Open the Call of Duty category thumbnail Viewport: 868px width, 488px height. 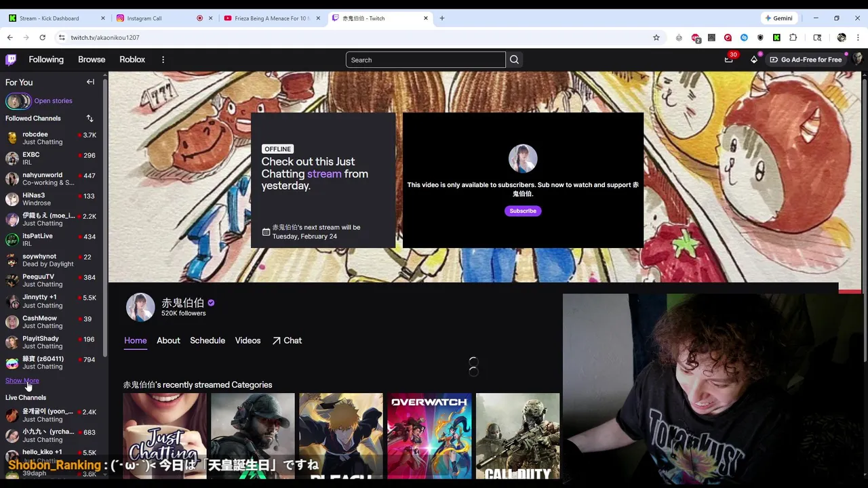click(x=517, y=436)
